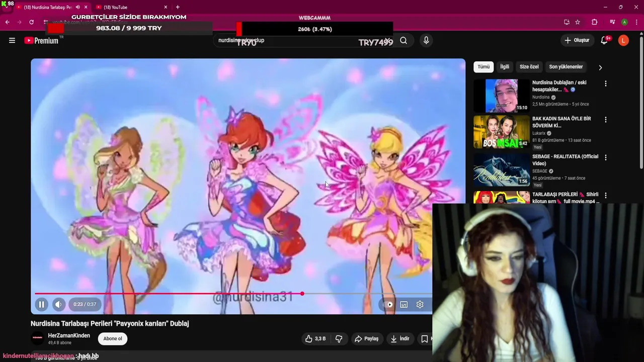The width and height of the screenshot is (644, 362).
Task: Click the Lukarix channel name
Action: click(x=539, y=133)
